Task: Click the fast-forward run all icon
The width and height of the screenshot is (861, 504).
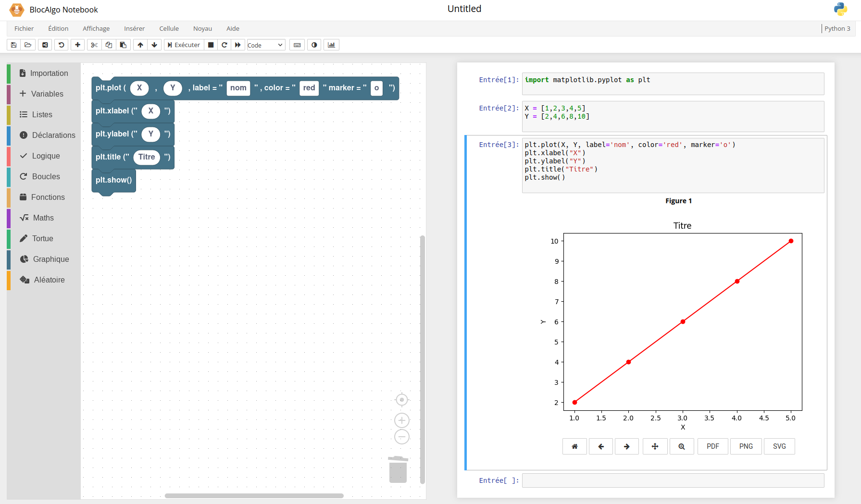Action: pos(238,45)
